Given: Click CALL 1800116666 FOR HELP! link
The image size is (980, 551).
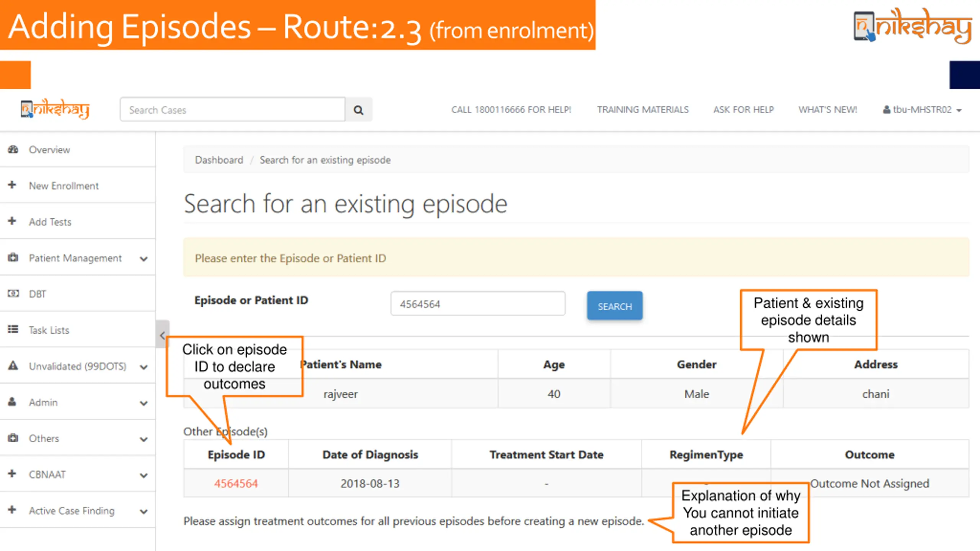Looking at the screenshot, I should coord(511,110).
